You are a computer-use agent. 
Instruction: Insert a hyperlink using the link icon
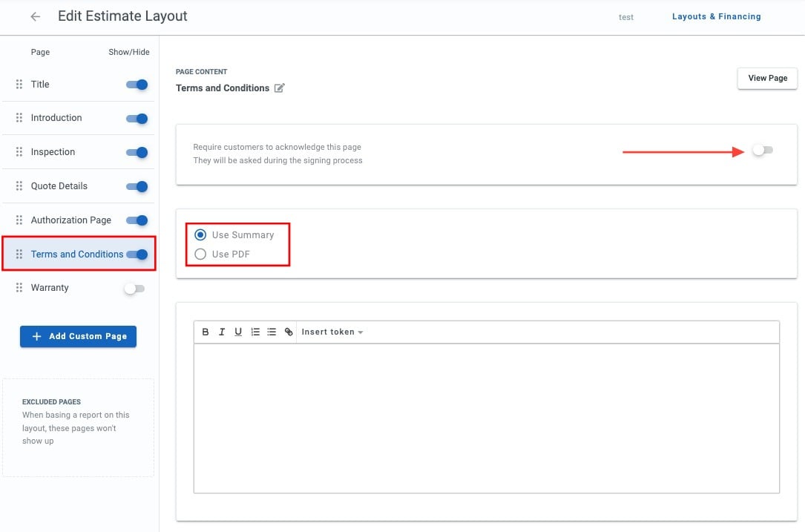pos(289,332)
